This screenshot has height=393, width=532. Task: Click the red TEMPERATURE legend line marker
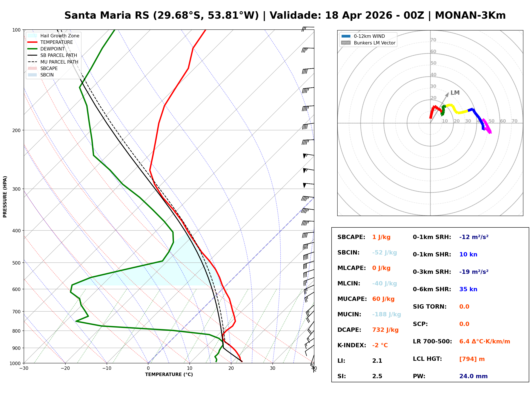tap(32, 42)
